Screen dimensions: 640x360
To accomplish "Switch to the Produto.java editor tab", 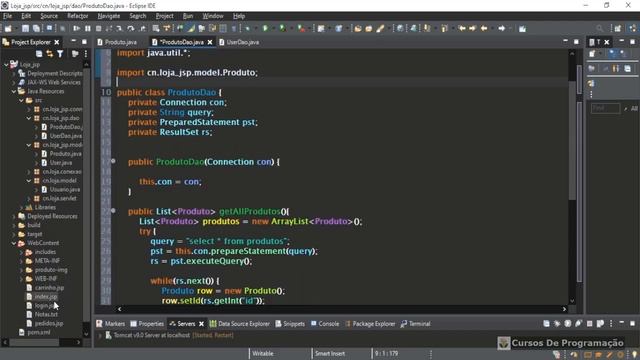I will click(117, 42).
